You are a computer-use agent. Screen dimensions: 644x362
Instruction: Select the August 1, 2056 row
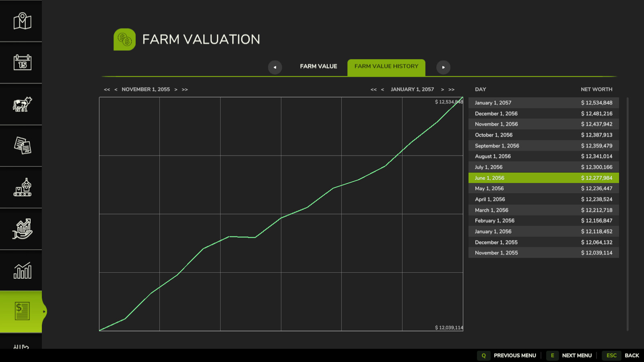pos(544,156)
